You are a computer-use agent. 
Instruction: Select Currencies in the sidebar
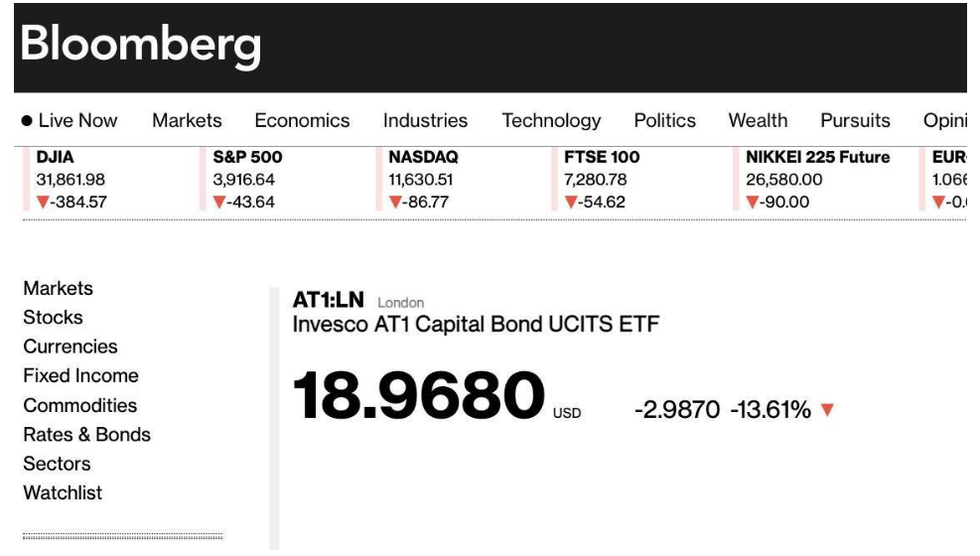click(70, 347)
